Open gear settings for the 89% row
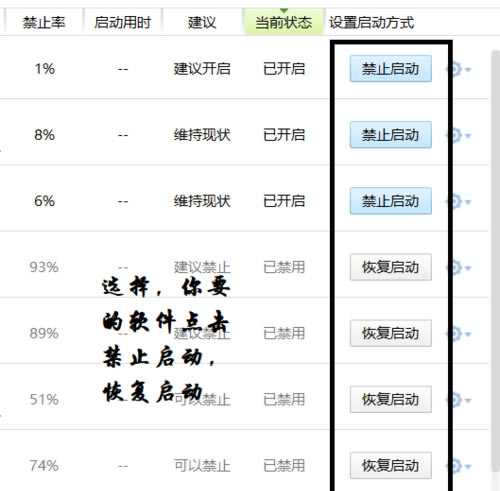This screenshot has height=491, width=500. [x=458, y=333]
